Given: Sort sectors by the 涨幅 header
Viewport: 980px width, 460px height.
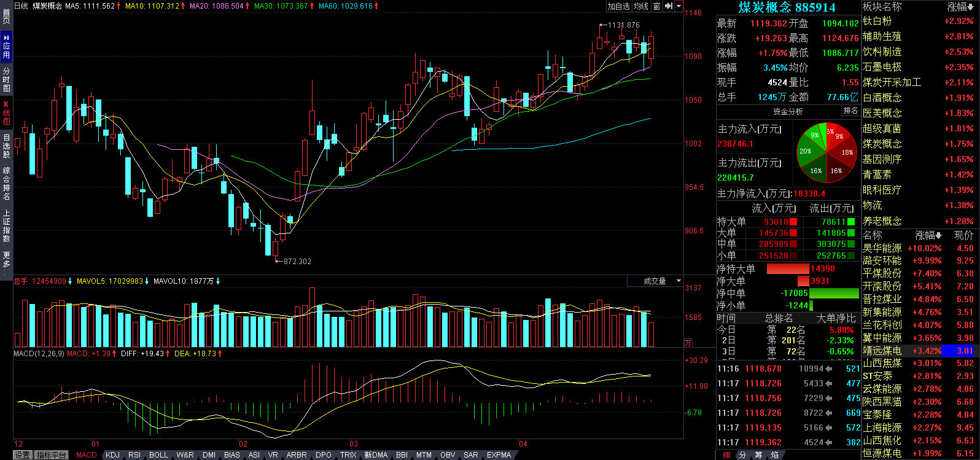Looking at the screenshot, I should pyautogui.click(x=960, y=7).
